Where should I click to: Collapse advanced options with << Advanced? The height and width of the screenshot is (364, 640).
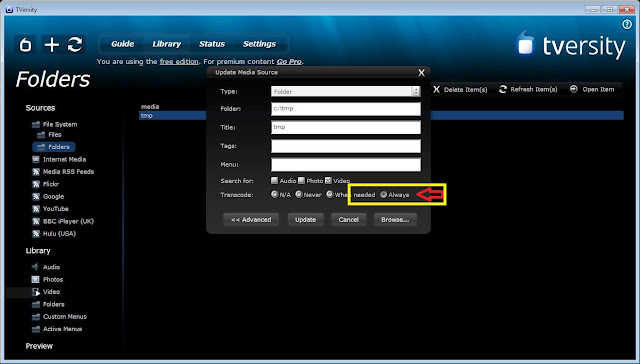[x=251, y=220]
